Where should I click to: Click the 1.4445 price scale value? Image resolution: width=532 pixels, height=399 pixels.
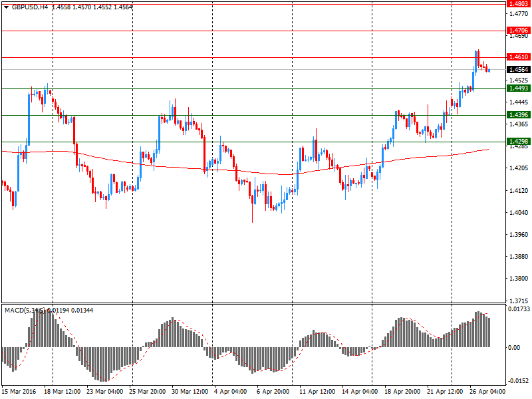519,102
